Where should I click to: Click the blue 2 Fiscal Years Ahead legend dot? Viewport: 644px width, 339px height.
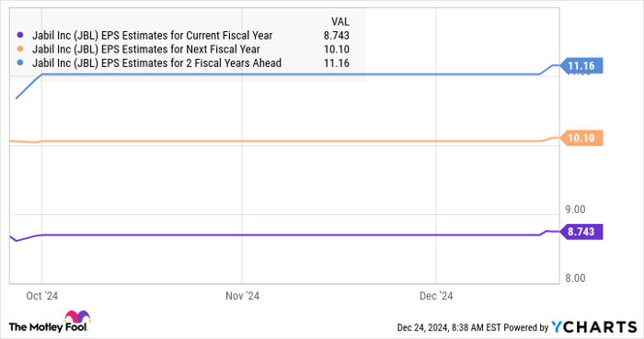20,63
